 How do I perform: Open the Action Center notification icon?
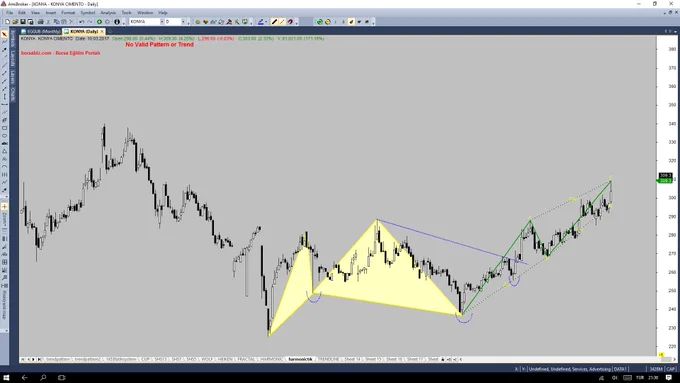tap(669, 378)
